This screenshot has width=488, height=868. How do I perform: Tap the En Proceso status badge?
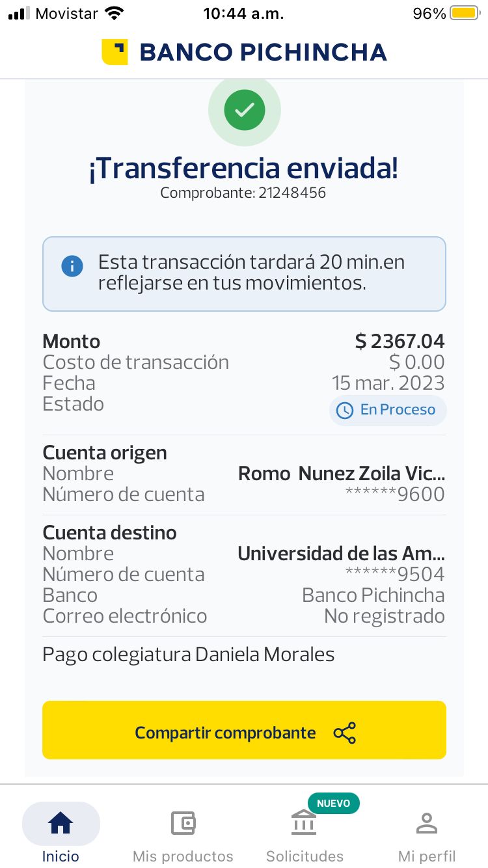point(388,410)
